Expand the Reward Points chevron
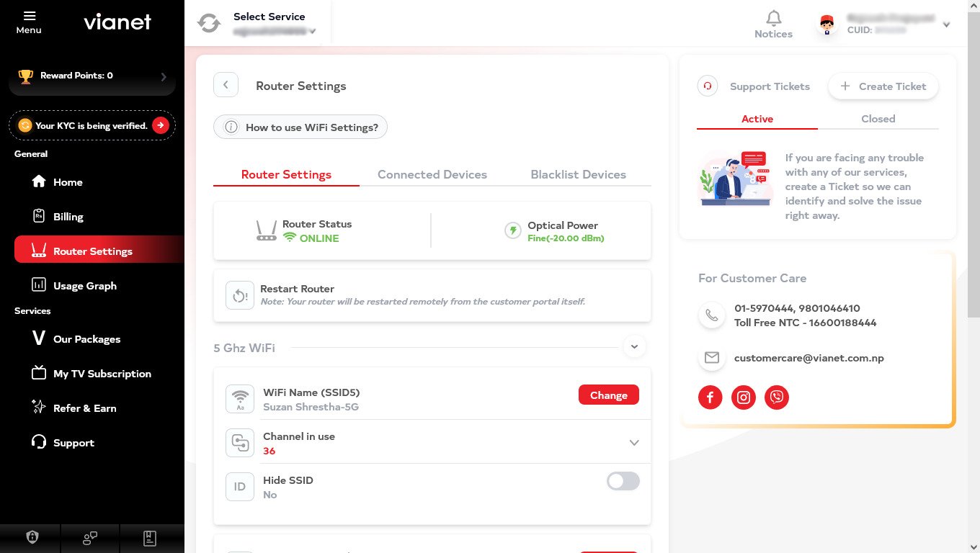The image size is (980, 553). (164, 76)
